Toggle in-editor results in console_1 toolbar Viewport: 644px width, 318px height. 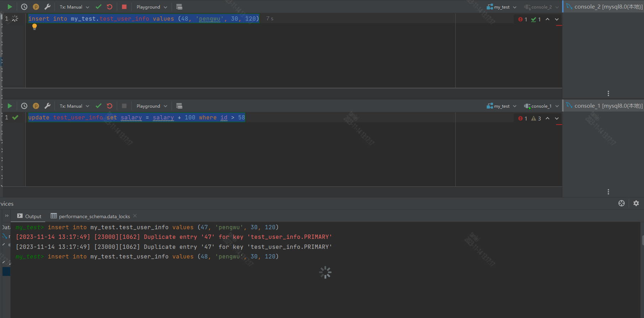[x=179, y=106]
